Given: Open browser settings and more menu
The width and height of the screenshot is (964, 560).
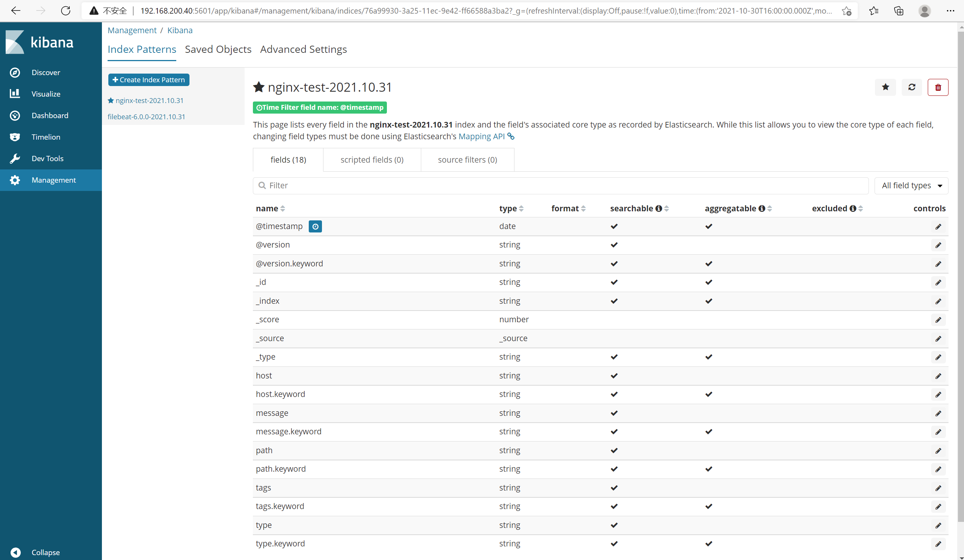Looking at the screenshot, I should click(950, 11).
